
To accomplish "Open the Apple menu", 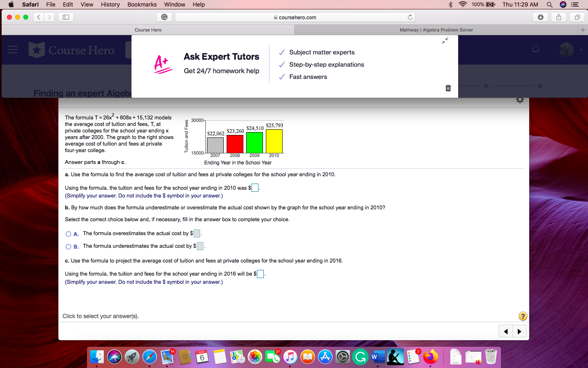I will tap(11, 4).
